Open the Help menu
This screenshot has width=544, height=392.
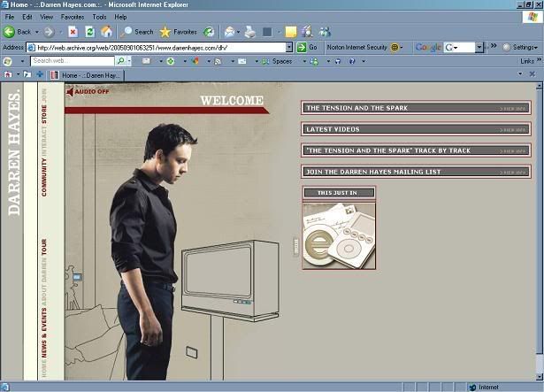coord(120,17)
